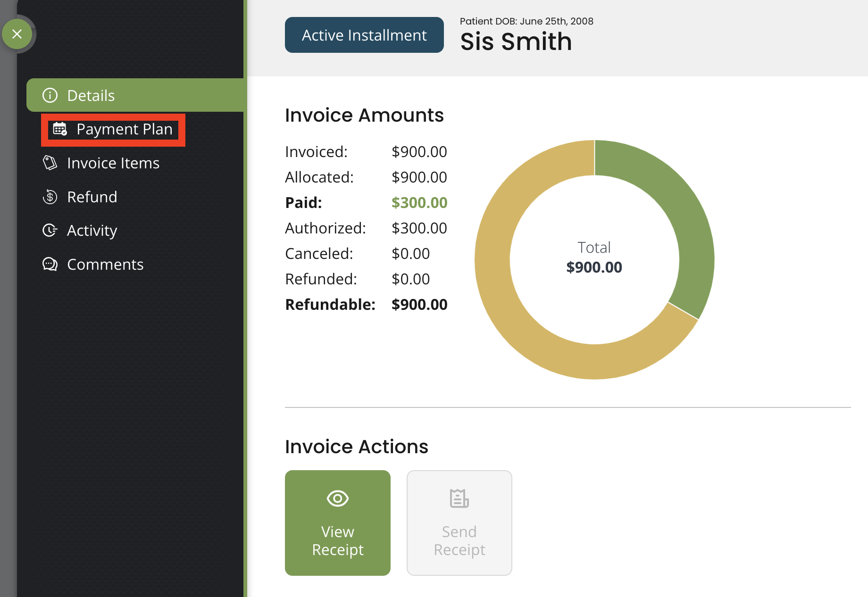Click the Invoice Items tag icon
The width and height of the screenshot is (868, 597).
tap(50, 163)
